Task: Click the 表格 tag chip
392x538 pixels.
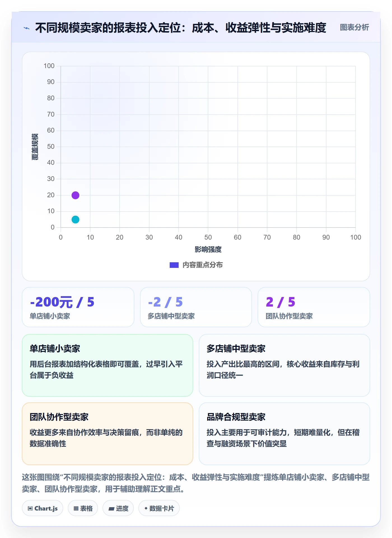Action: [83, 508]
